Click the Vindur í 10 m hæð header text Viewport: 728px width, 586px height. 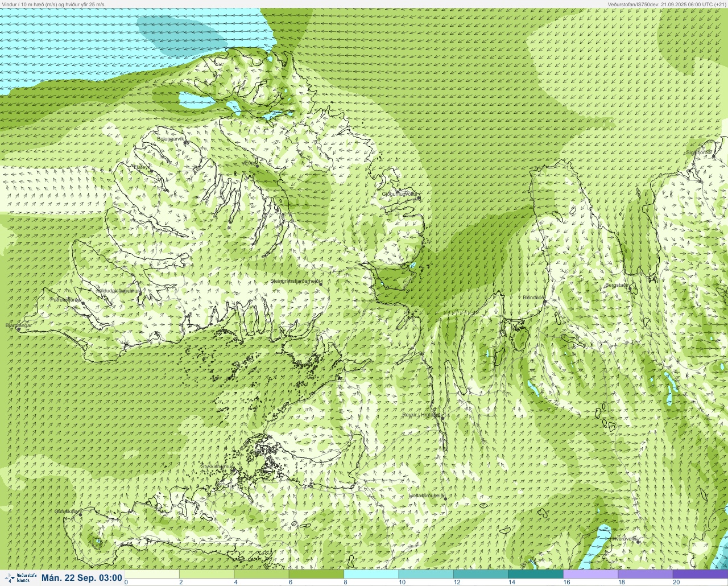(53, 4)
